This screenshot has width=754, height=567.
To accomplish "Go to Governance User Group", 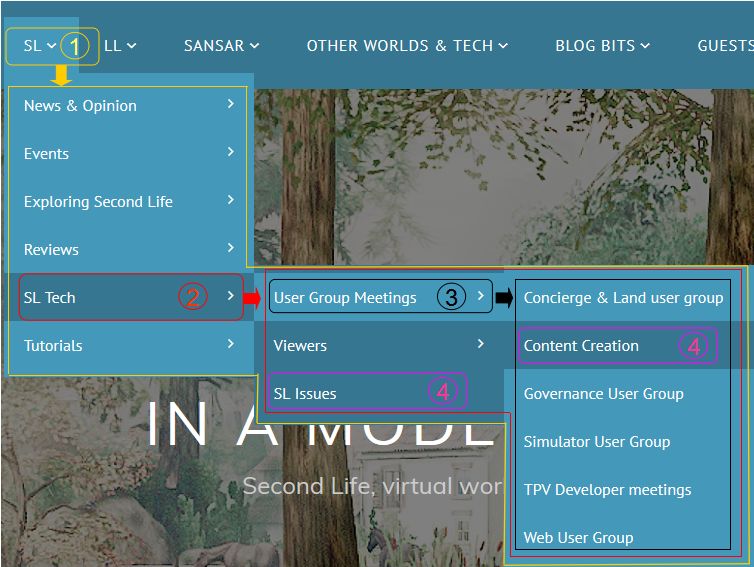I will 603,394.
